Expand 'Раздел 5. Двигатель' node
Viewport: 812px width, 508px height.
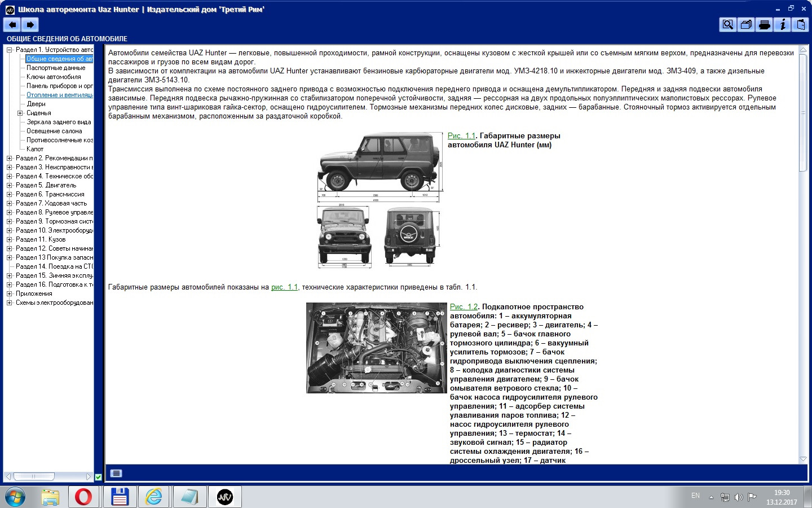click(10, 185)
